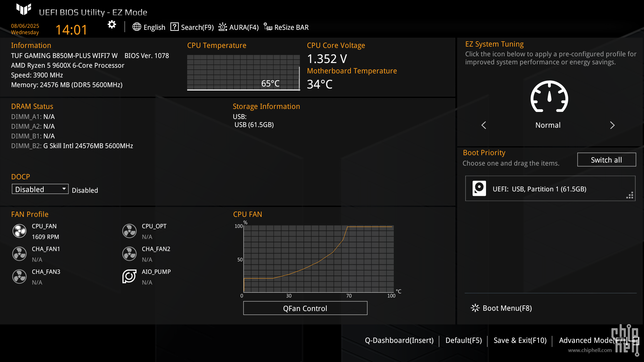This screenshot has height=362, width=644.
Task: Click the USB disk drive icon
Action: coord(479,188)
